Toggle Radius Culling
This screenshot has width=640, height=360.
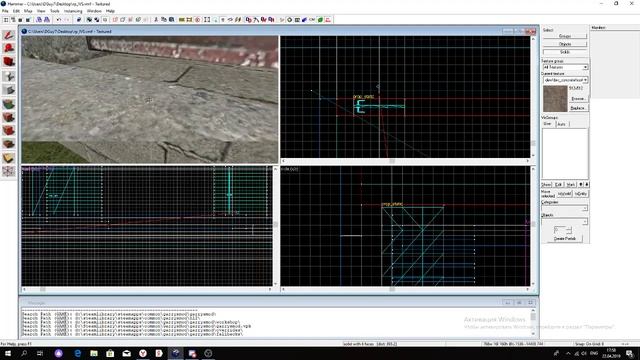tap(198, 20)
